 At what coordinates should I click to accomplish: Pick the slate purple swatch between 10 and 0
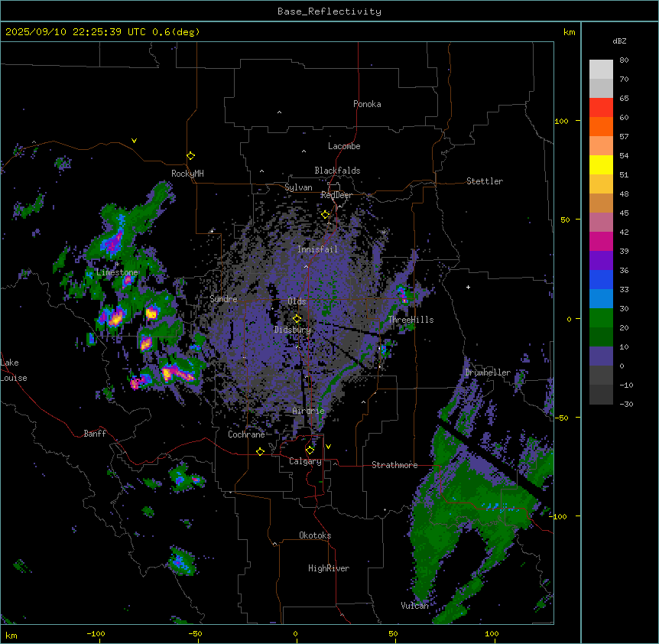pyautogui.click(x=601, y=356)
